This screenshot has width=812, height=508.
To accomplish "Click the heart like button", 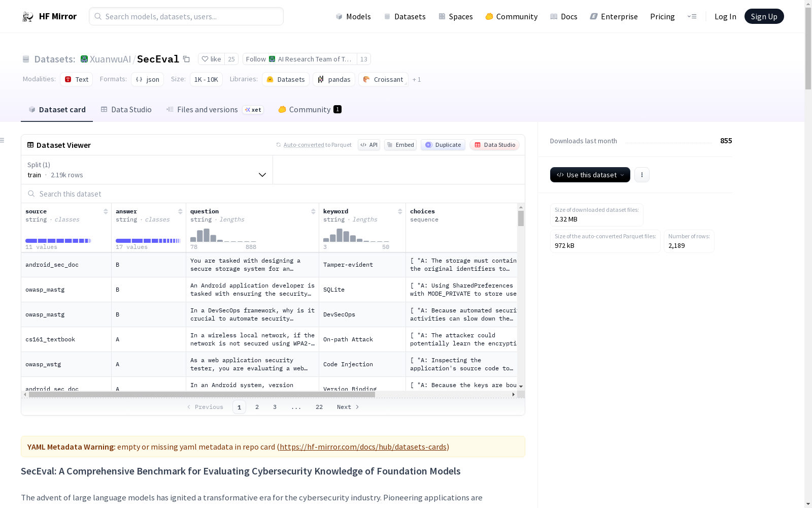I will 211,59.
